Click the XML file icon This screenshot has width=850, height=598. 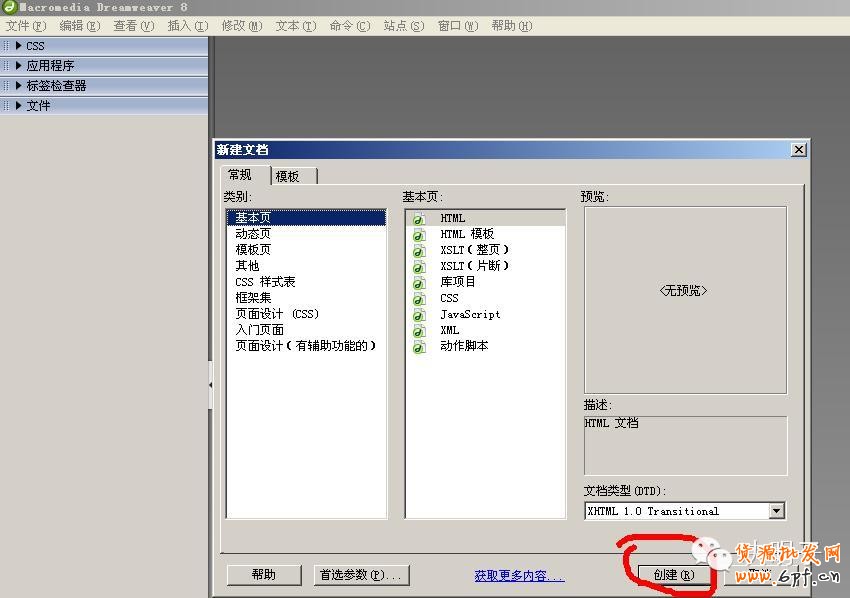[x=418, y=330]
